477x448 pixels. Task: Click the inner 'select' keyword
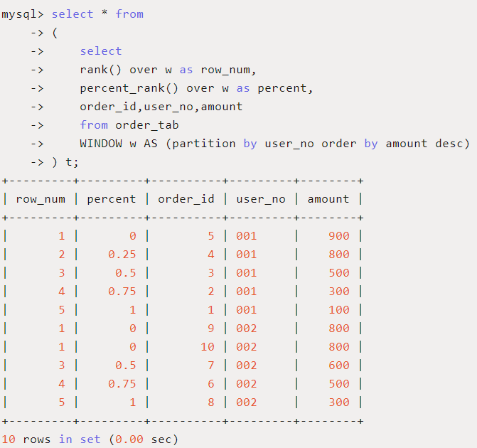(x=101, y=51)
